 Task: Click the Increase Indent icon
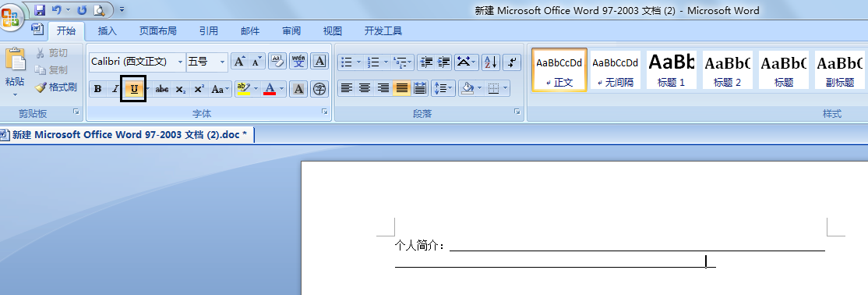(443, 62)
